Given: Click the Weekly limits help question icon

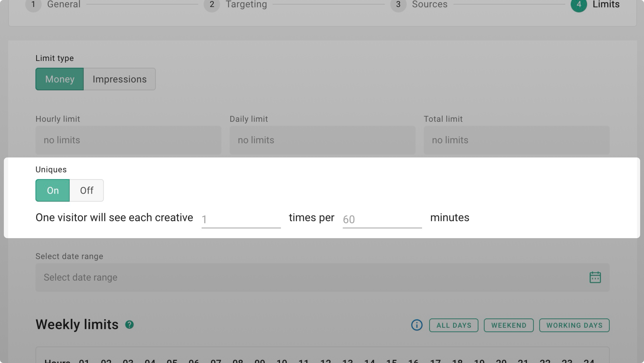Looking at the screenshot, I should pos(129,324).
